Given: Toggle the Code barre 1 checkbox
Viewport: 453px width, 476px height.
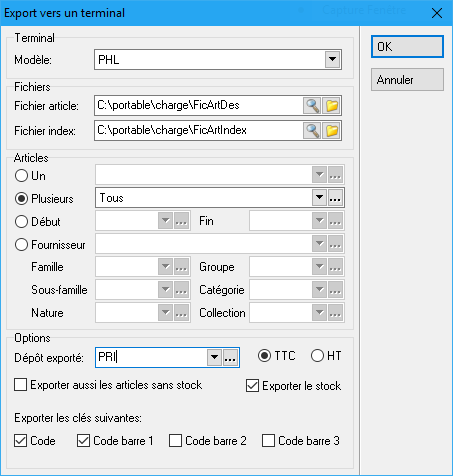Looking at the screenshot, I should [x=83, y=441].
